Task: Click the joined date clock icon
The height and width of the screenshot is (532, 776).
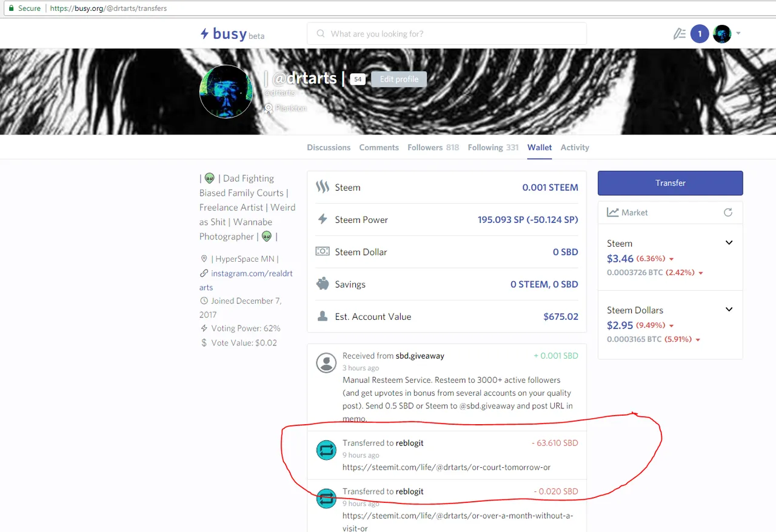Action: [204, 301]
